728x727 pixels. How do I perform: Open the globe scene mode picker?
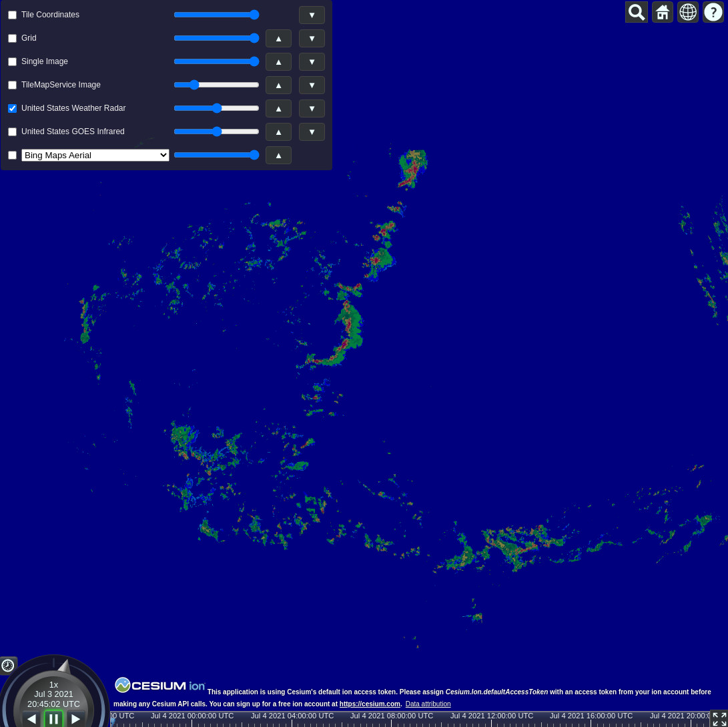click(x=688, y=13)
